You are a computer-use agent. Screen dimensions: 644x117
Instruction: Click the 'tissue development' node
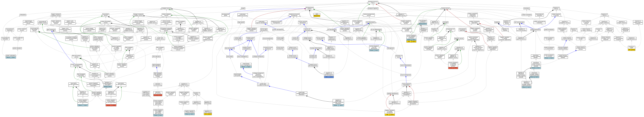point(268,39)
